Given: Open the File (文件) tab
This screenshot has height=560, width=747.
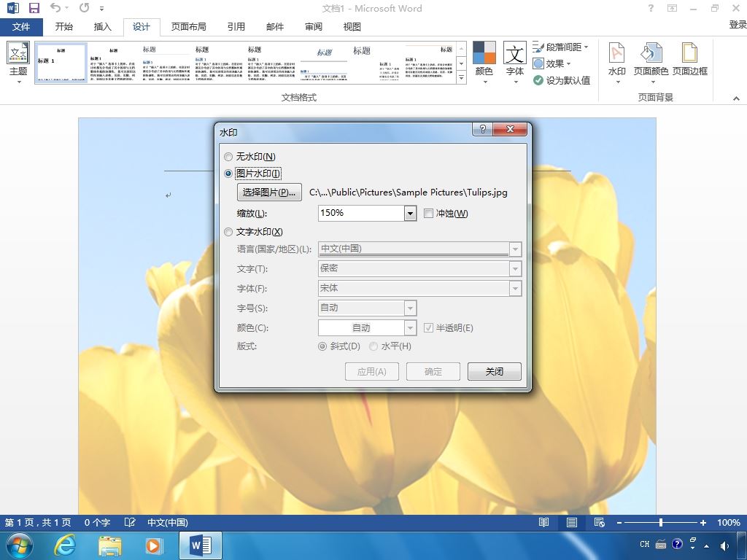Looking at the screenshot, I should (x=21, y=27).
